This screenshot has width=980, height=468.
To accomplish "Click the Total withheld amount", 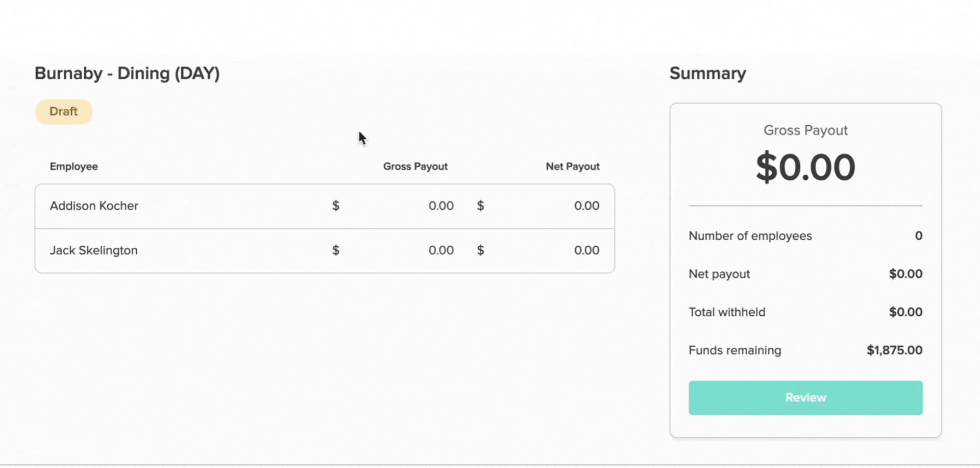I will 905,312.
